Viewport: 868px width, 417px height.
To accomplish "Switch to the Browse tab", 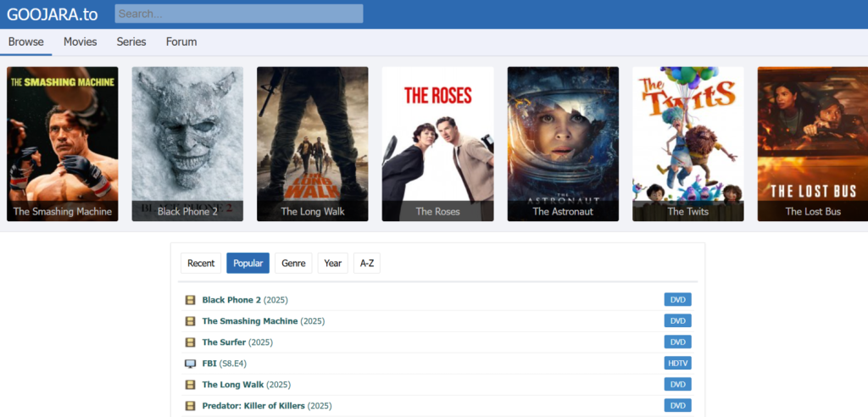I will 26,42.
